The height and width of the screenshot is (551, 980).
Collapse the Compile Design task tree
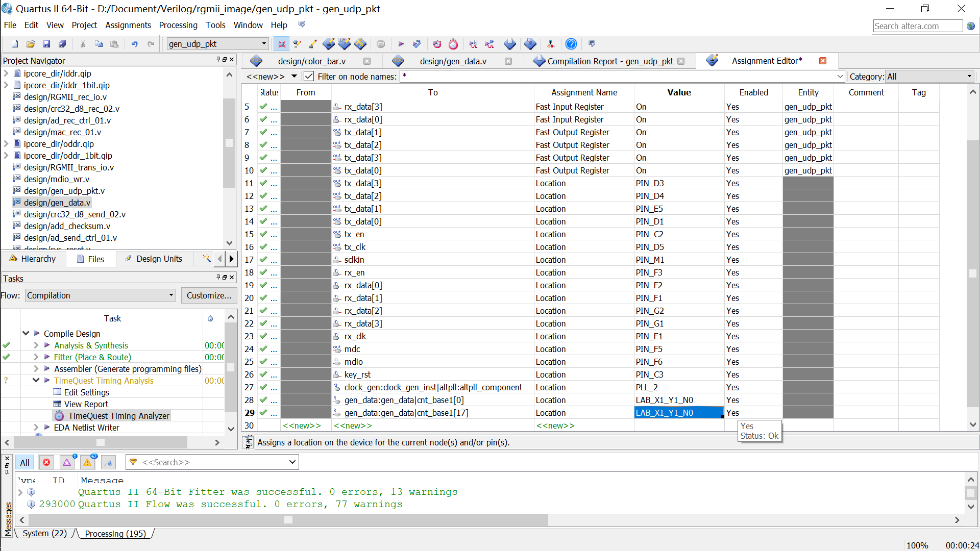(26, 333)
